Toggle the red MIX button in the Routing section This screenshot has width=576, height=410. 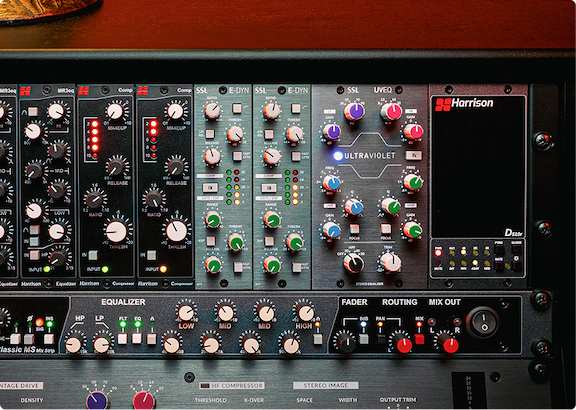click(419, 339)
